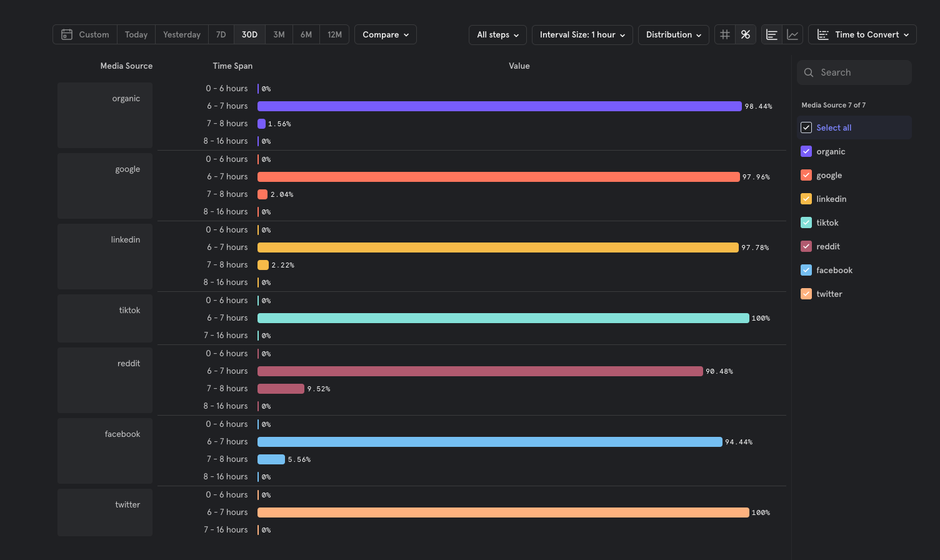940x560 pixels.
Task: Choose the horizontal bar chart view
Action: pyautogui.click(x=772, y=34)
